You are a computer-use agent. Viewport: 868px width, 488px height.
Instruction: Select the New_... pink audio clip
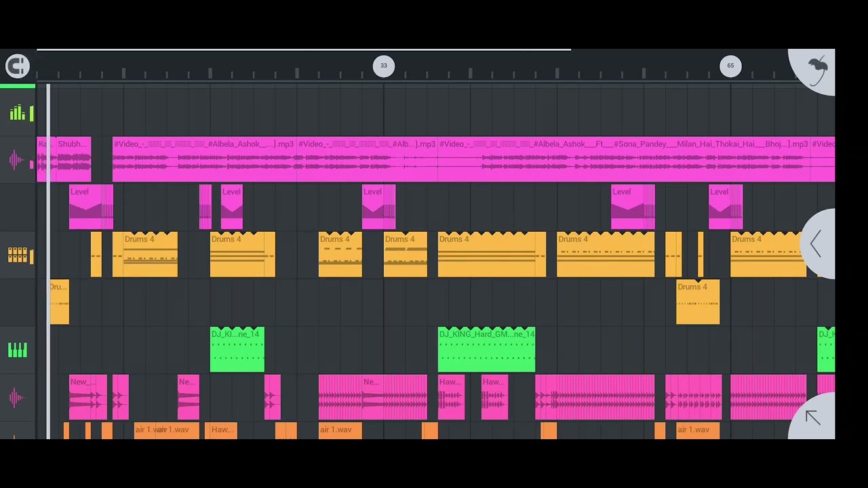88,396
